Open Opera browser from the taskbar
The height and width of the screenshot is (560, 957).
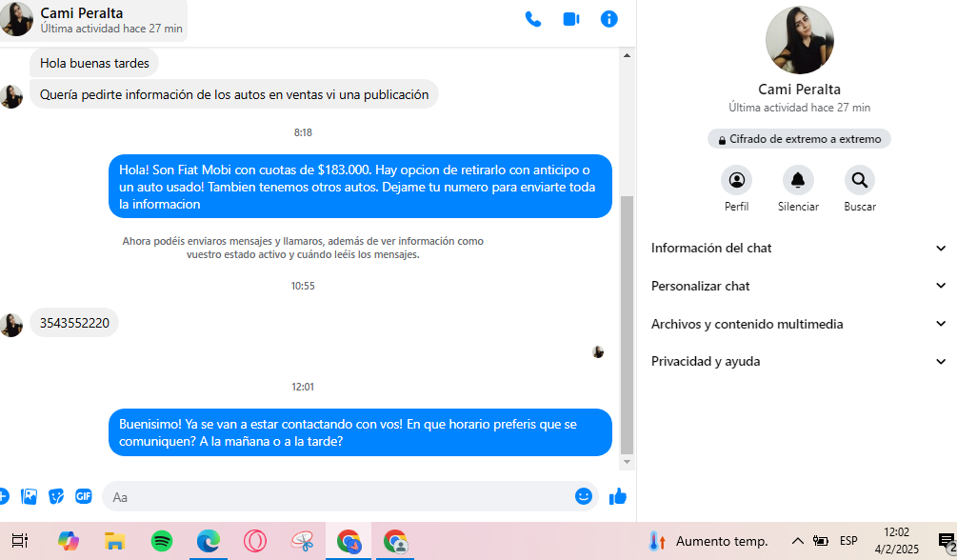(255, 541)
